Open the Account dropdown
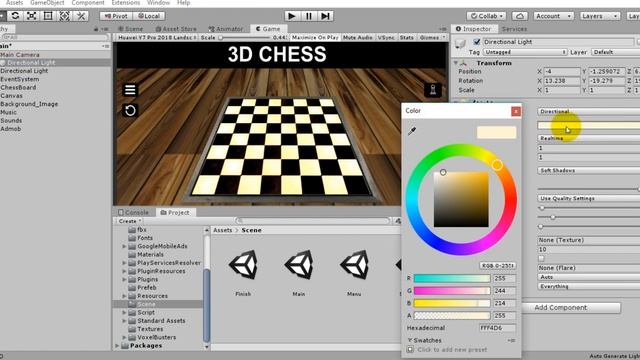 tap(553, 16)
